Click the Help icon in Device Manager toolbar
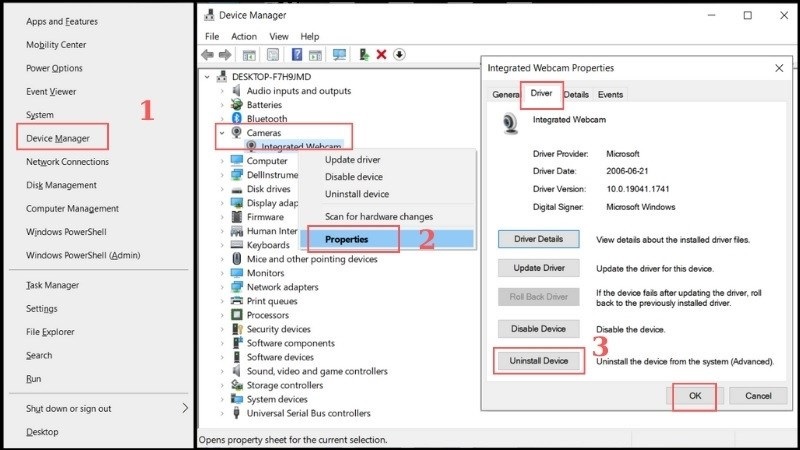 point(297,55)
